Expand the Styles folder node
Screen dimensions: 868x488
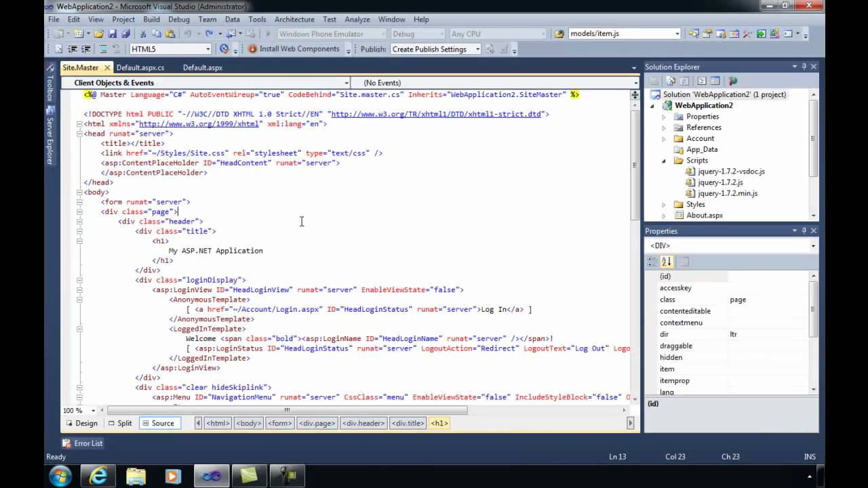(664, 204)
